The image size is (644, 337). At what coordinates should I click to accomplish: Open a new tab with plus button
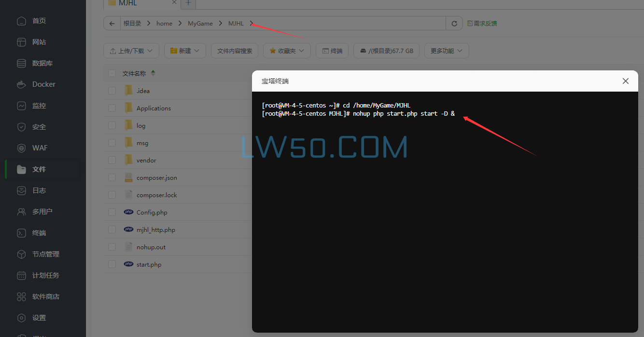coord(188,3)
